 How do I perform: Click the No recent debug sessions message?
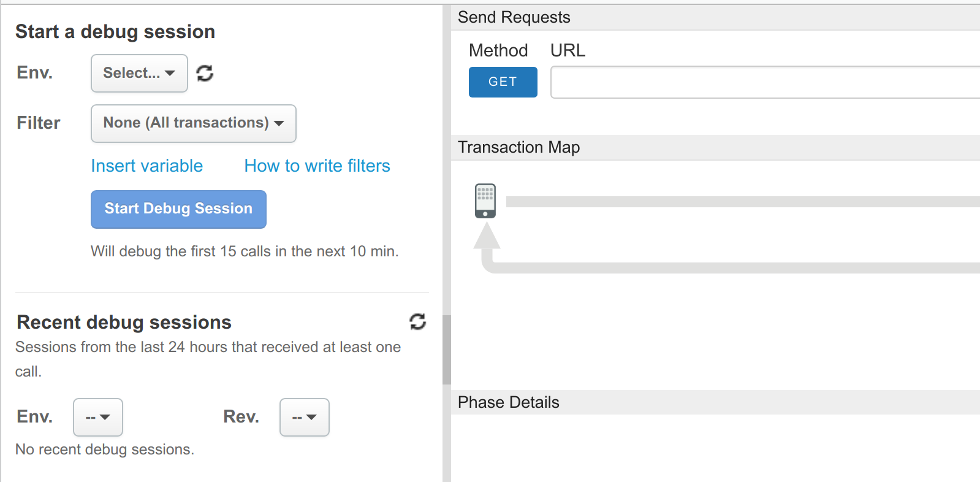coord(105,449)
